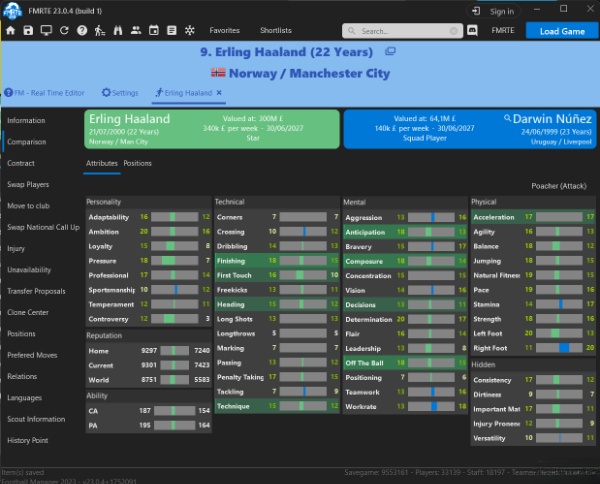Open Information in the sidebar
The width and height of the screenshot is (600, 484).
[26, 121]
